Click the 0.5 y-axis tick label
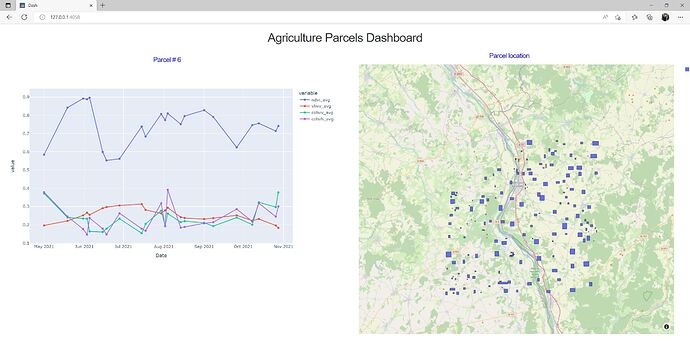 [27, 170]
